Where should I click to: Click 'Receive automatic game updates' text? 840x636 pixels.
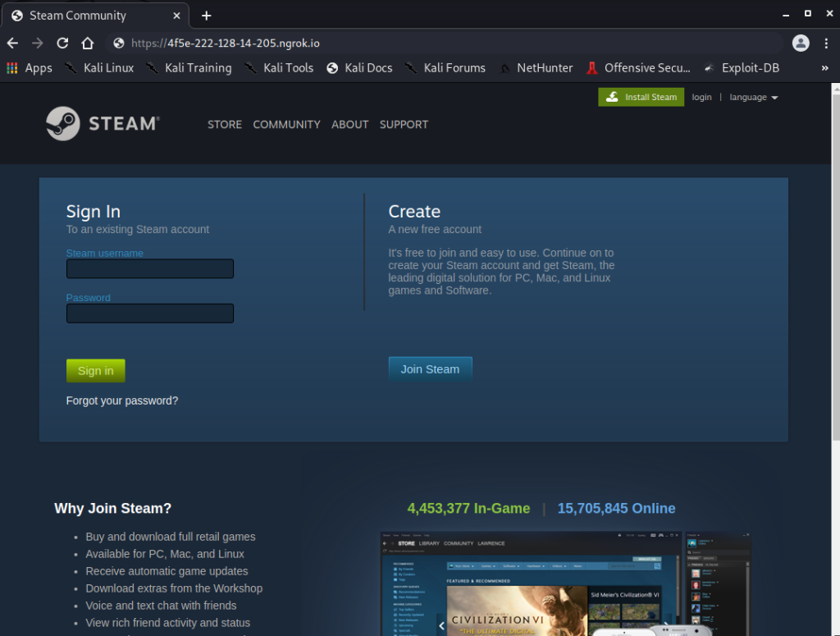(167, 571)
